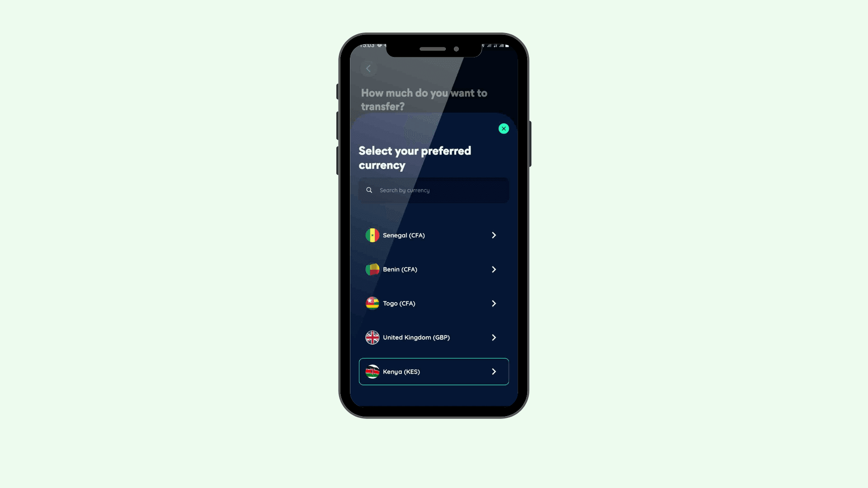
Task: Click the United Kingdom (GBP) flag icon
Action: click(x=372, y=337)
